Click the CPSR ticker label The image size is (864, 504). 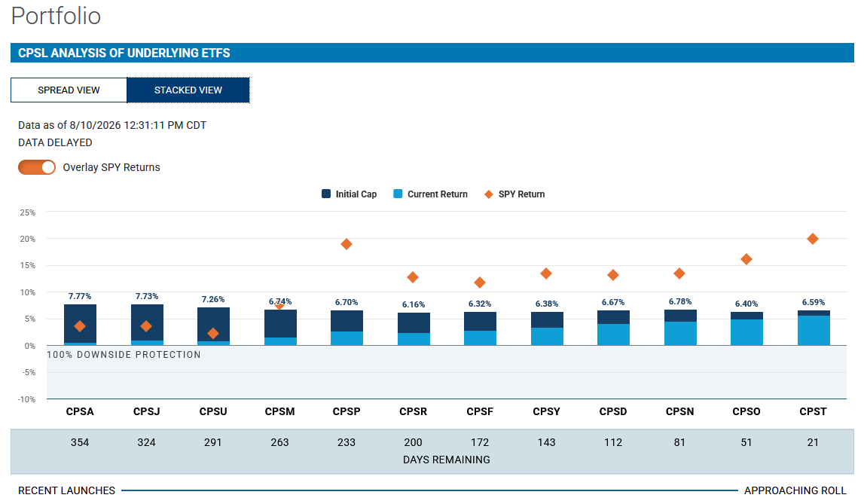tap(414, 411)
